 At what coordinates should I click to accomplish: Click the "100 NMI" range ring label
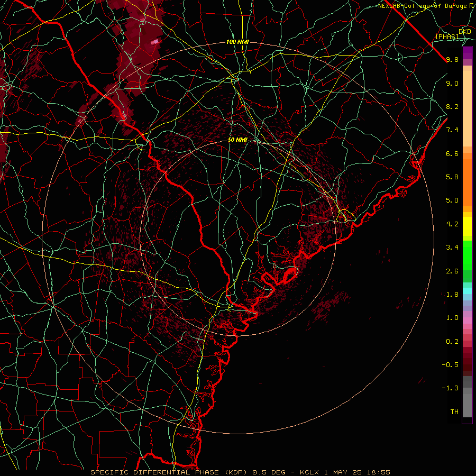click(x=237, y=42)
